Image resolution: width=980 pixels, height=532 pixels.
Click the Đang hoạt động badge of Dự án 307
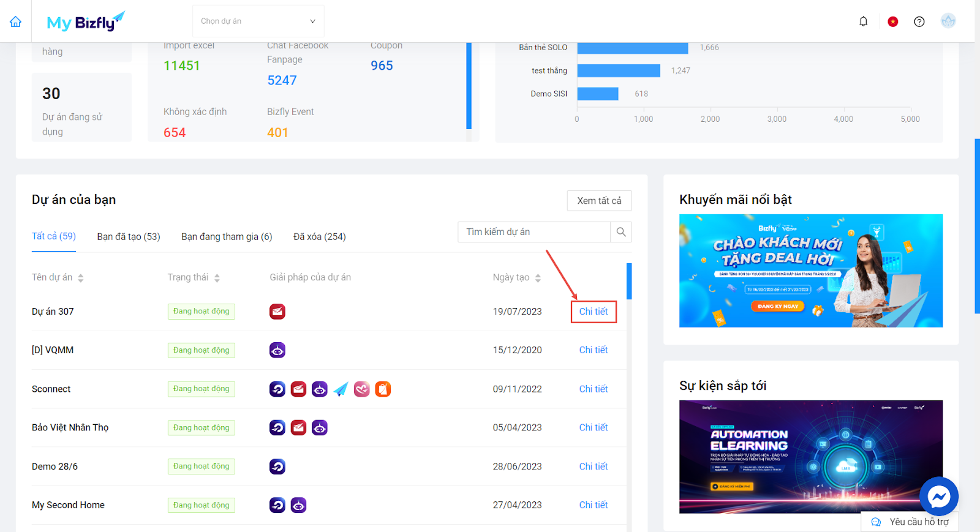point(202,312)
